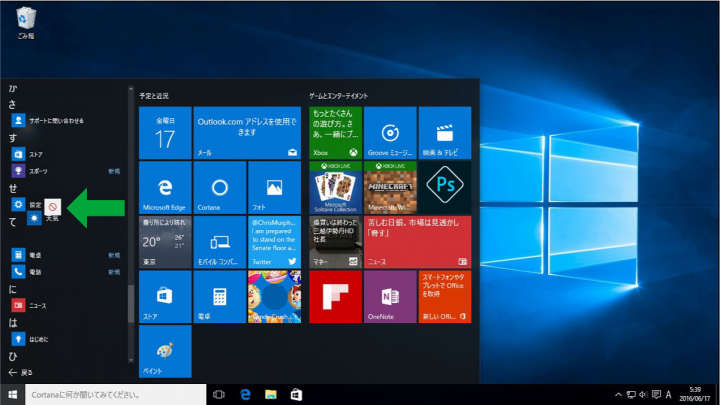720x405 pixels.
Task: Open the Calculator tile in the tile grid
Action: (219, 297)
